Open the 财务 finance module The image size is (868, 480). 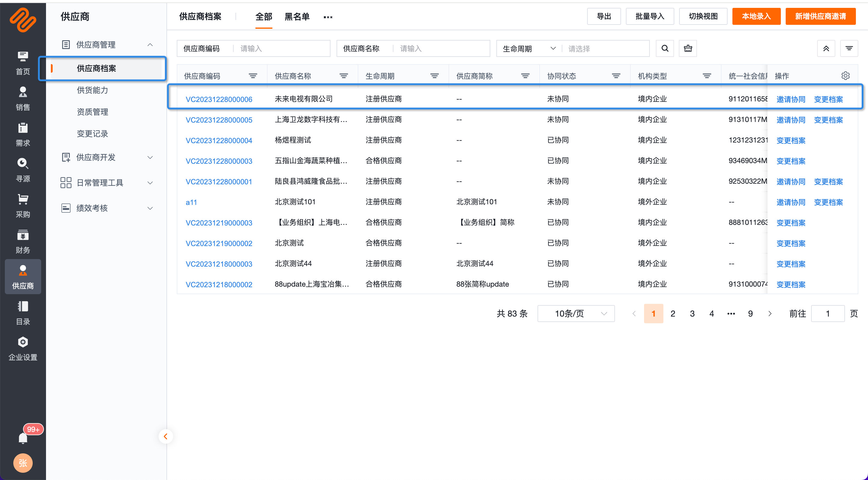tap(23, 242)
